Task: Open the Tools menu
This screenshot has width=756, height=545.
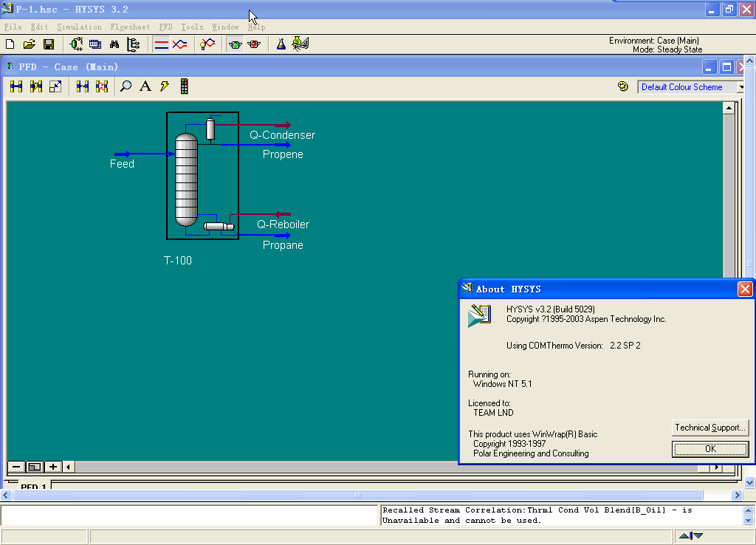Action: 193,27
